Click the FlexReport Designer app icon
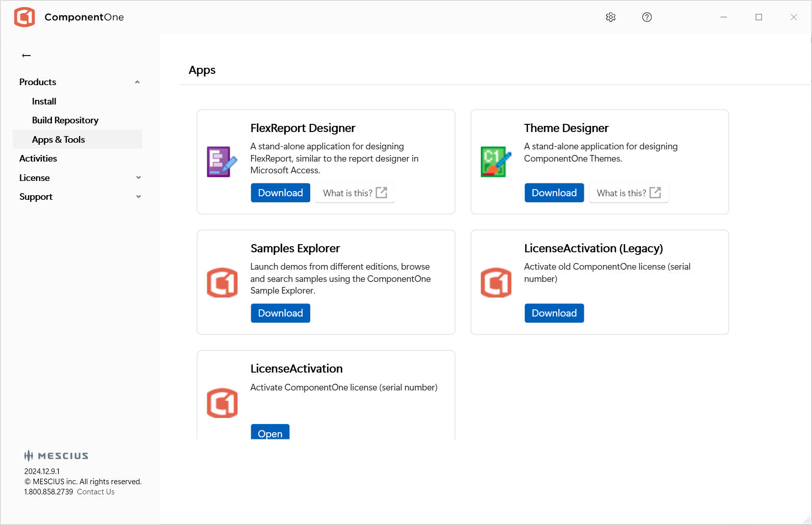 (x=222, y=162)
